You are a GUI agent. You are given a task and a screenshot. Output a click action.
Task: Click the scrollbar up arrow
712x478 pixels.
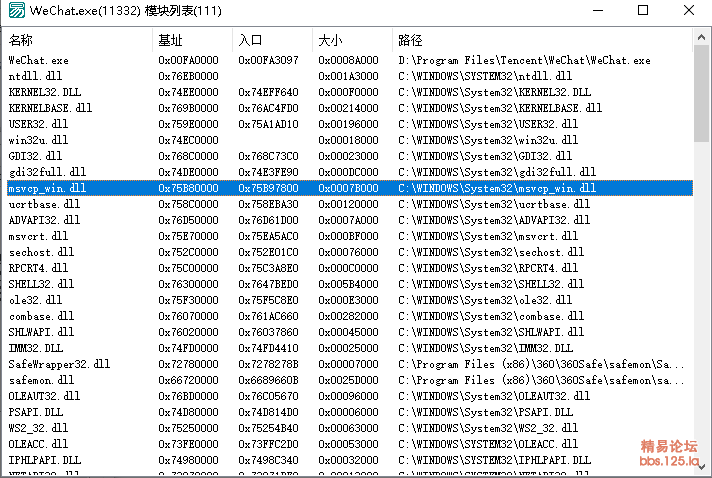(702, 37)
